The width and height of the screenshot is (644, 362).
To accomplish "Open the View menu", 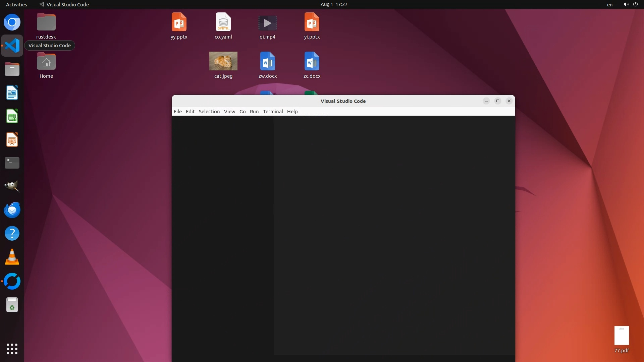I will [x=229, y=112].
